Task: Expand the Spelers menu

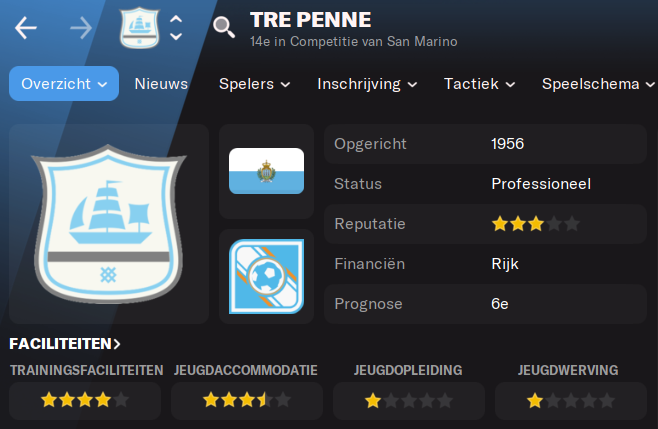Action: [x=254, y=84]
